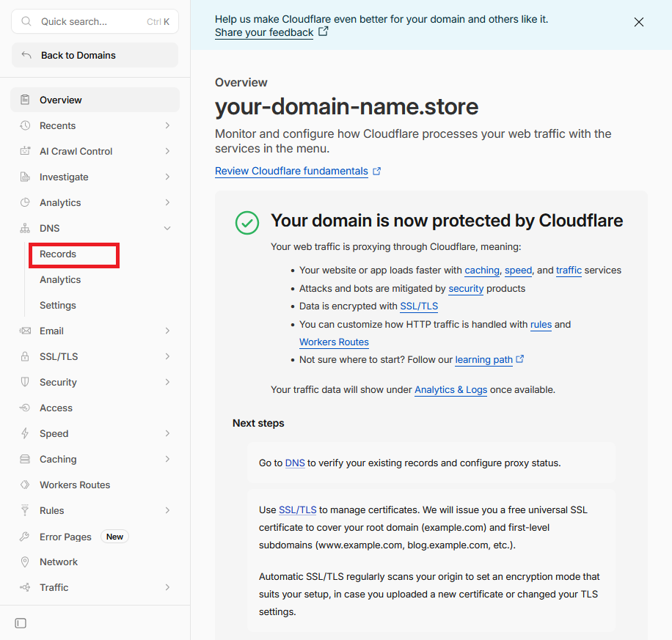The width and height of the screenshot is (672, 640).
Task: Focus the Quick search input field
Action: pos(95,21)
